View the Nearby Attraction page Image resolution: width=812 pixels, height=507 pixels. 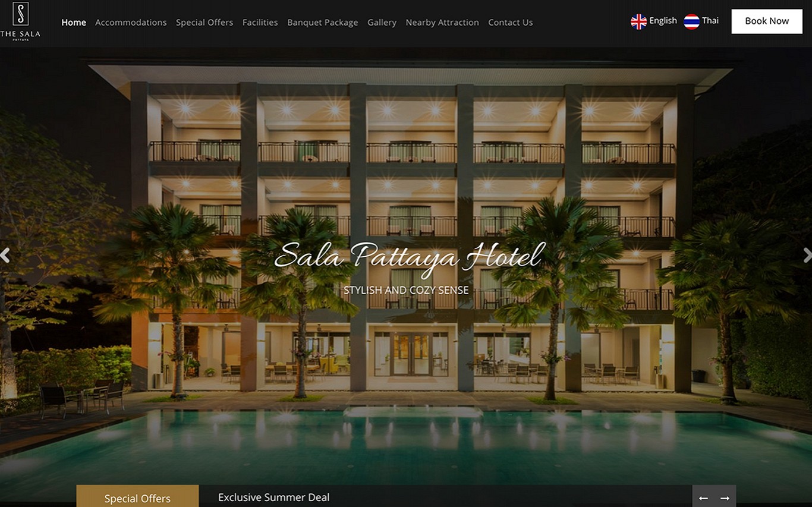442,23
